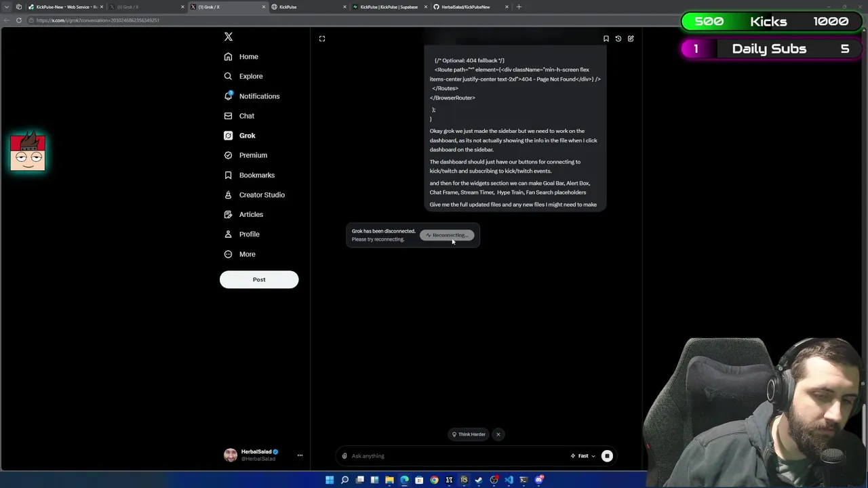Dismiss Think Harder with X icon
868x488 pixels.
click(498, 434)
